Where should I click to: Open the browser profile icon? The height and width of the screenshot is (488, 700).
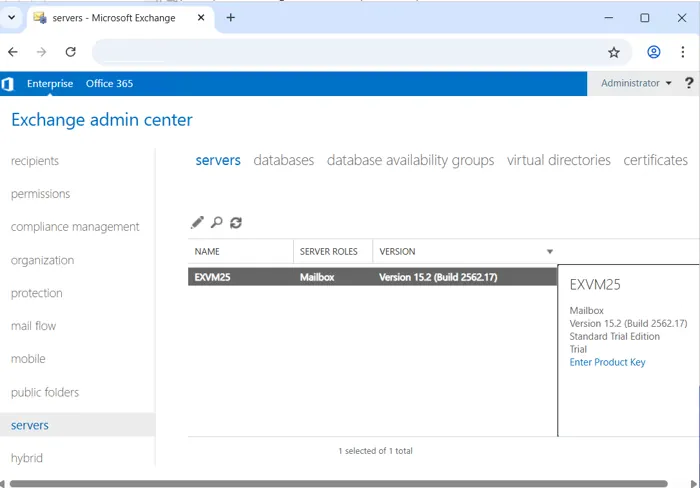pyautogui.click(x=654, y=52)
